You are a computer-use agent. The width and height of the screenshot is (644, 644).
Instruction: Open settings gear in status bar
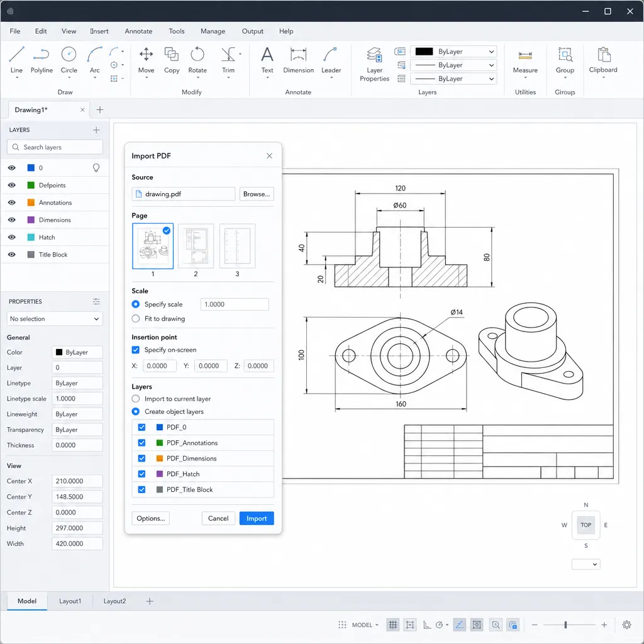[626, 625]
